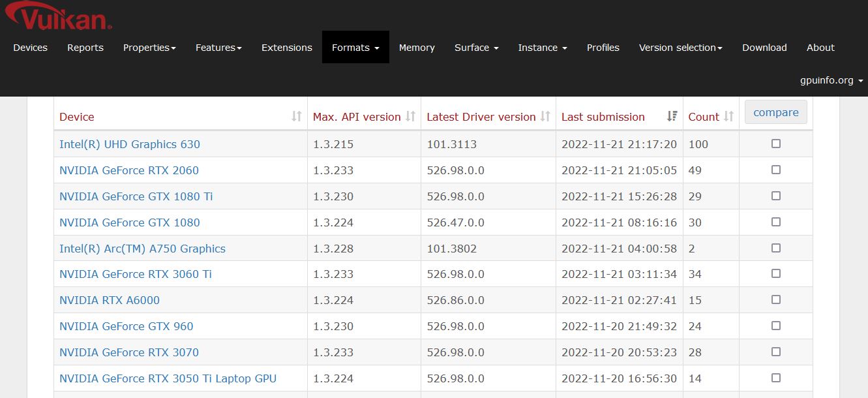Open the About page
Viewport: 868px width, 398px height.
820,48
